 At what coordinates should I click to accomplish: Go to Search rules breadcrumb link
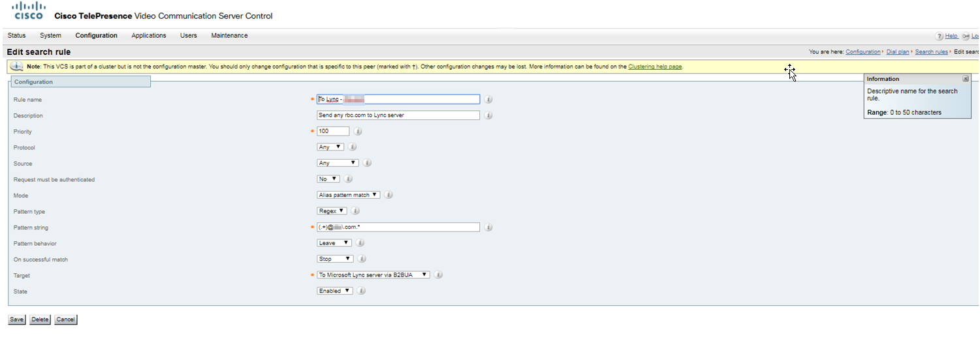(932, 52)
